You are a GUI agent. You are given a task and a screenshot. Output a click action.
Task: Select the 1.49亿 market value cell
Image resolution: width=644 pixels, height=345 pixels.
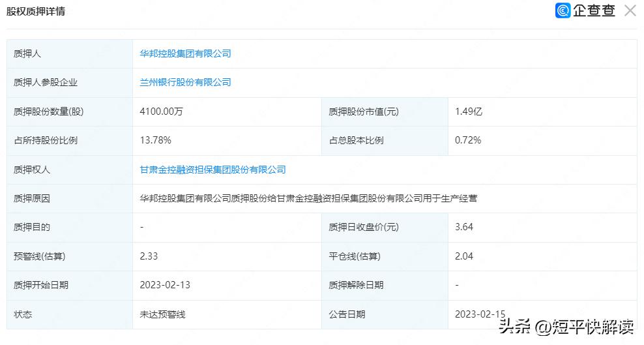coord(469,112)
